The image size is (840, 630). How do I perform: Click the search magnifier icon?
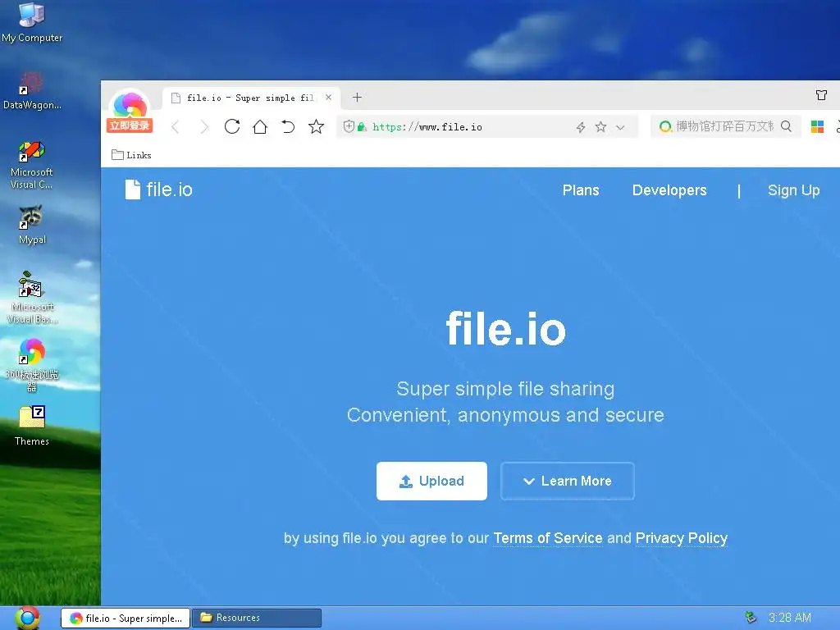tap(786, 126)
